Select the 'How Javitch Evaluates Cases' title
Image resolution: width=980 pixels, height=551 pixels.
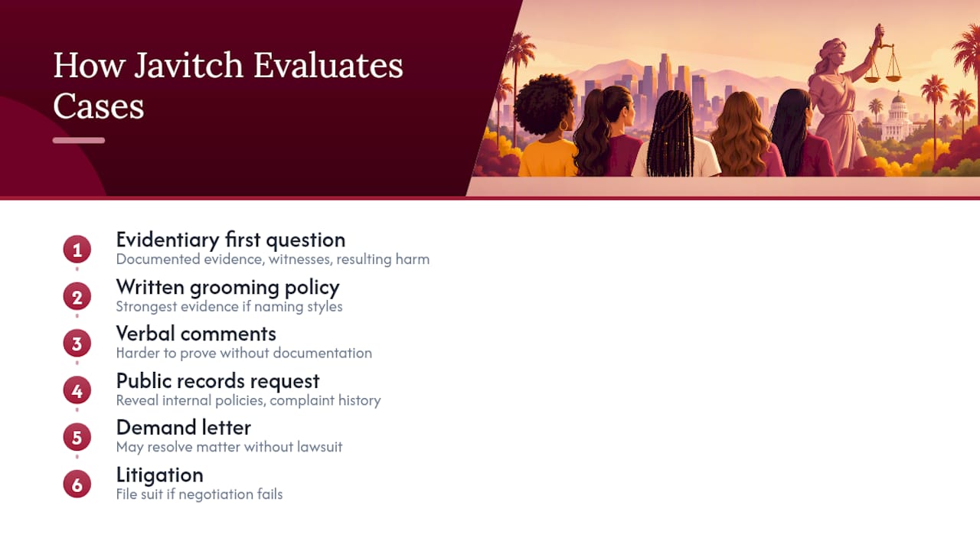tap(228, 85)
